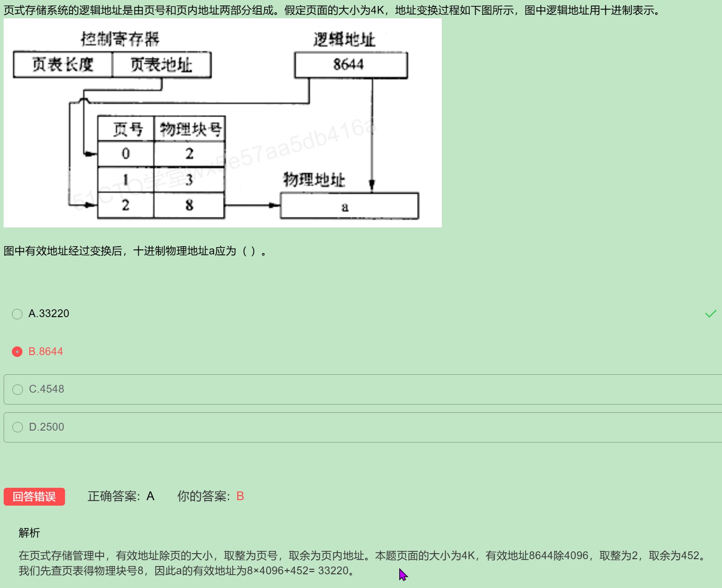The image size is (722, 588).
Task: Choose radio option C.4548
Action: point(17,389)
